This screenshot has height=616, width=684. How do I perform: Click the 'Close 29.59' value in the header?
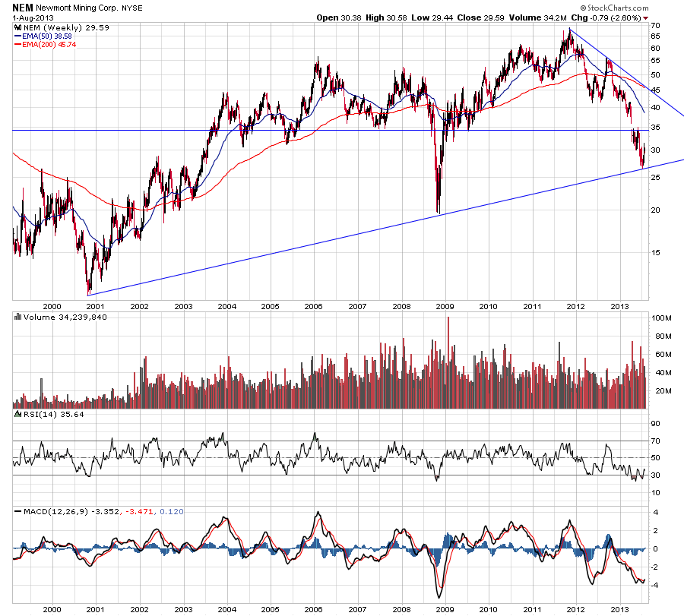481,18
